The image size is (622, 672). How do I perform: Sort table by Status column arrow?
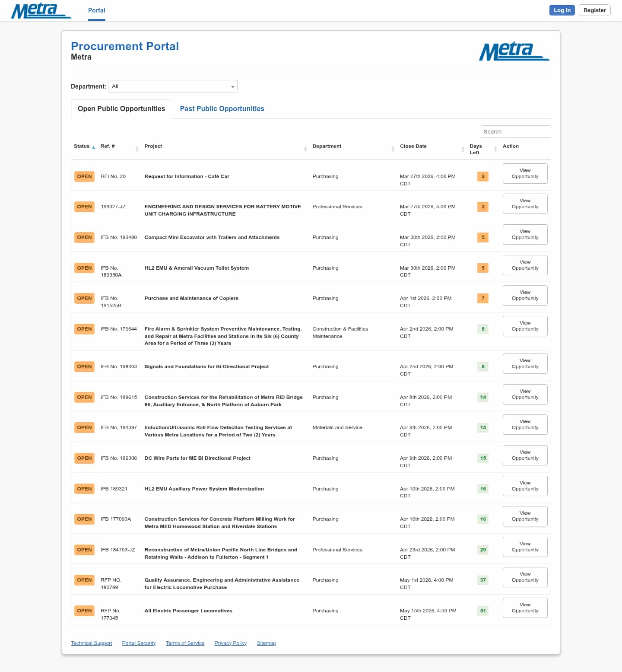[x=93, y=147]
